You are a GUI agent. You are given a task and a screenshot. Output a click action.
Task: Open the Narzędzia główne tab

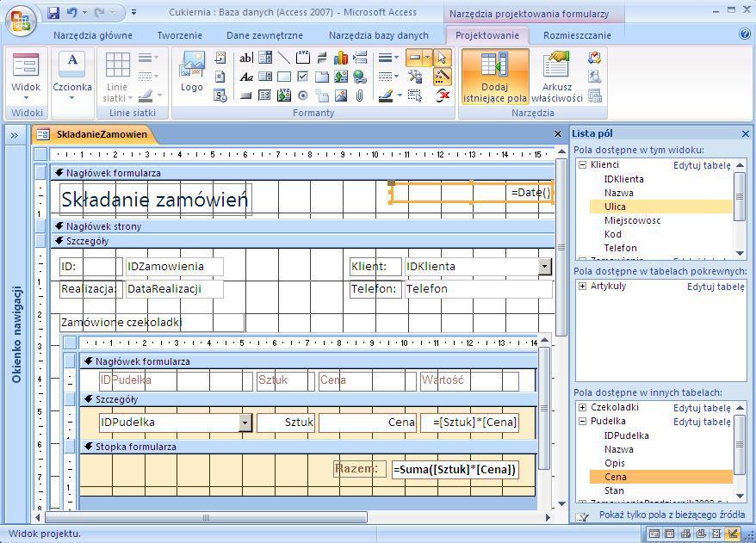tap(93, 35)
